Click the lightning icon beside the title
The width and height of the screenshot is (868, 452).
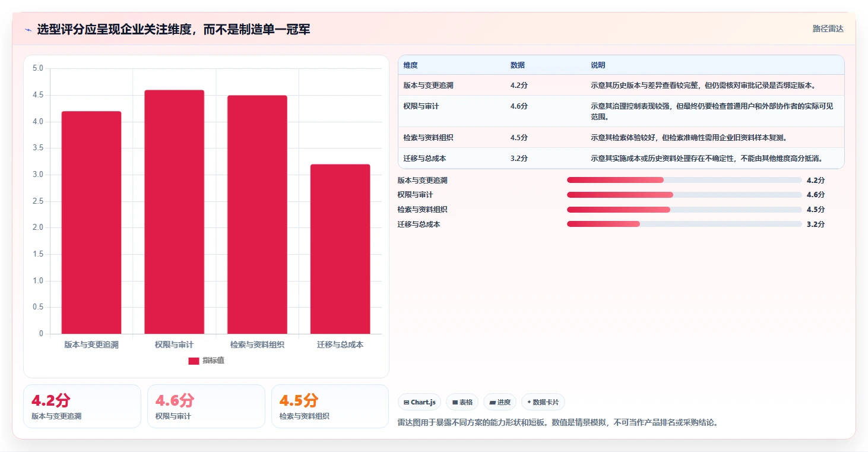[x=28, y=29]
